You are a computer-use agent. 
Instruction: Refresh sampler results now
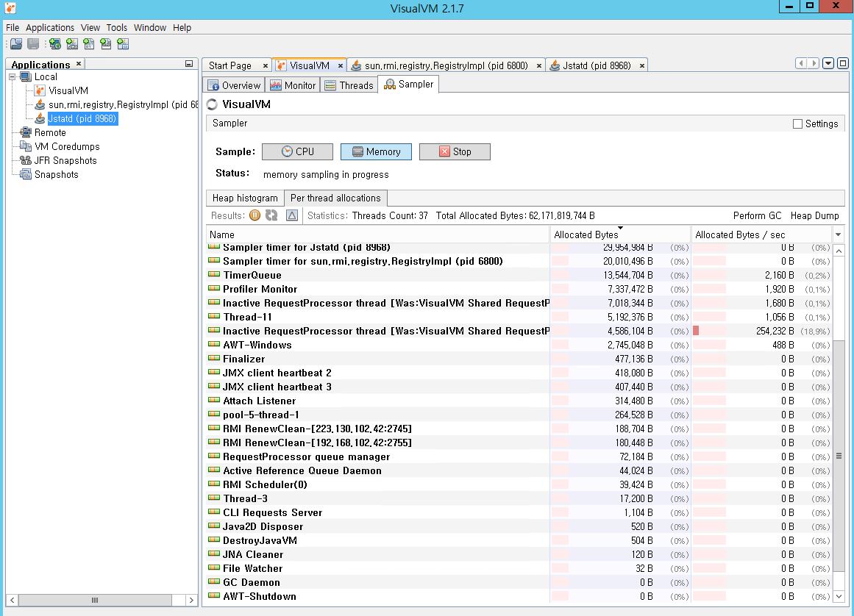point(271,215)
